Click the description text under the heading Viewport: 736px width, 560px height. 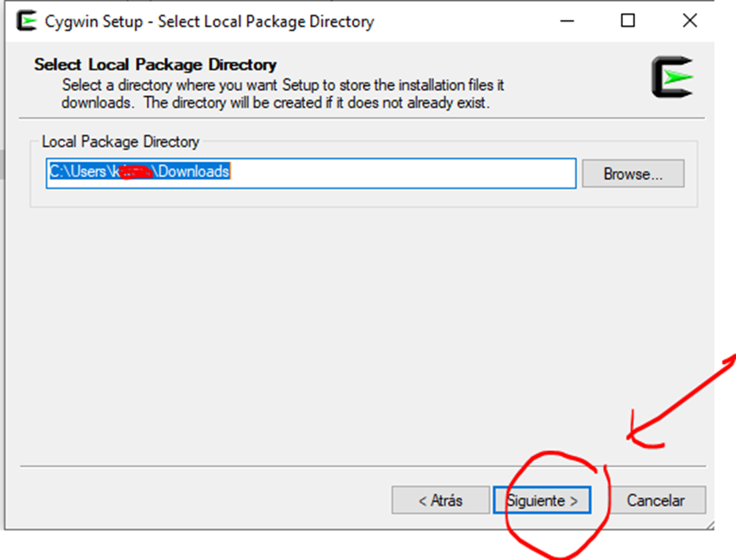tap(276, 94)
